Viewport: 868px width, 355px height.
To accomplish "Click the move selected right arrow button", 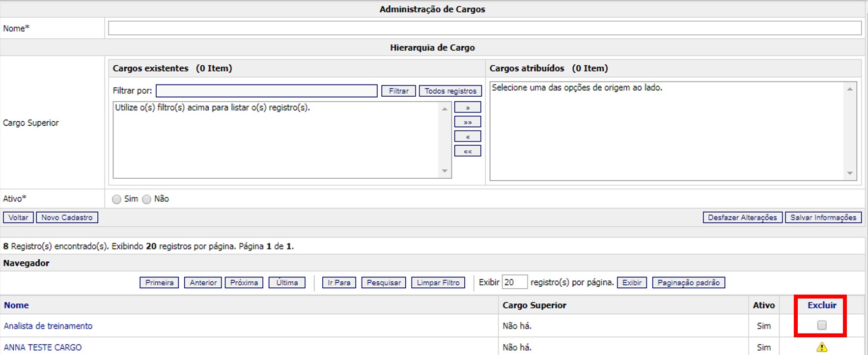I will [x=467, y=108].
